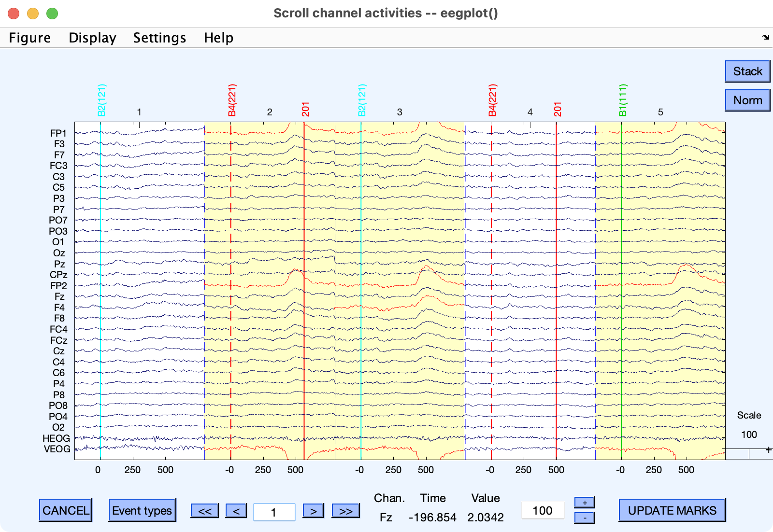Open the Help menu
773x532 pixels.
[218, 38]
